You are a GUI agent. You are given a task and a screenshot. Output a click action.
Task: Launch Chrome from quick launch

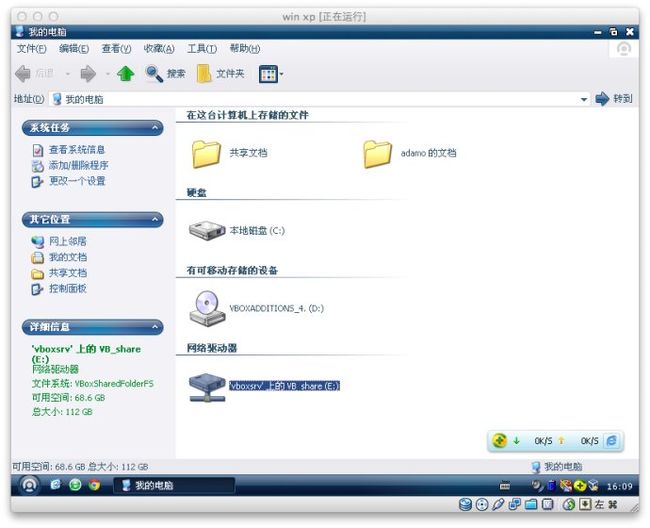(x=95, y=484)
